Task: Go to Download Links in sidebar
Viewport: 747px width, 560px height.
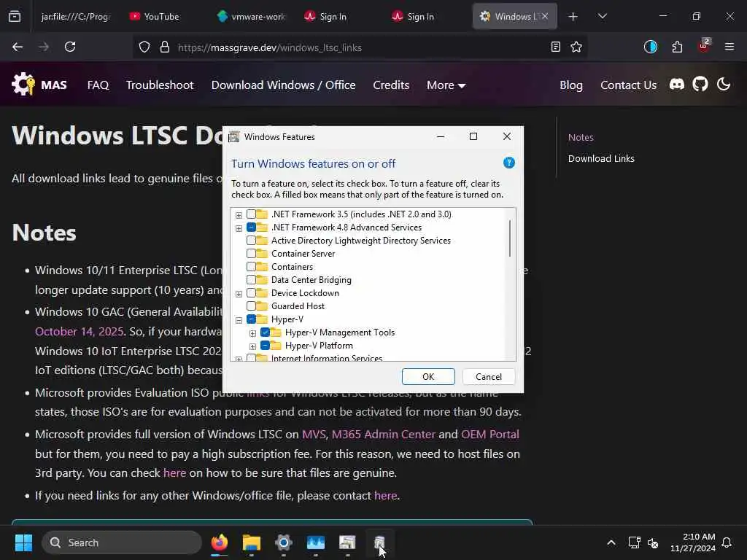Action: click(x=601, y=158)
